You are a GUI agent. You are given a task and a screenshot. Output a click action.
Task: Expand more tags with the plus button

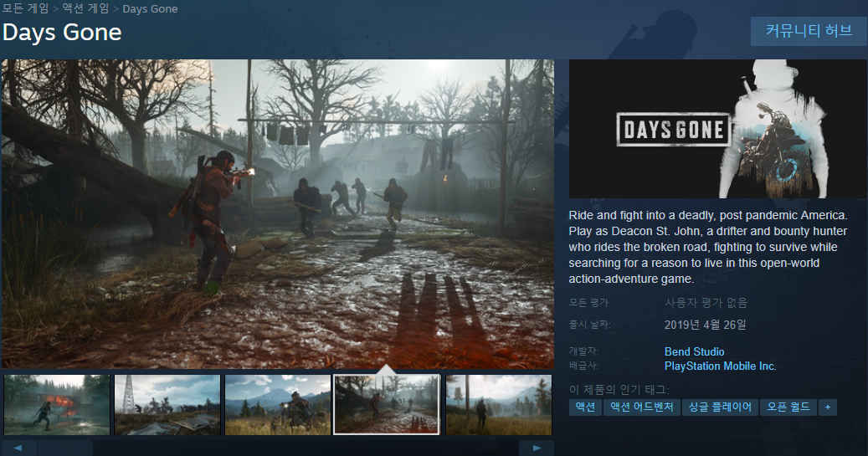tap(828, 407)
